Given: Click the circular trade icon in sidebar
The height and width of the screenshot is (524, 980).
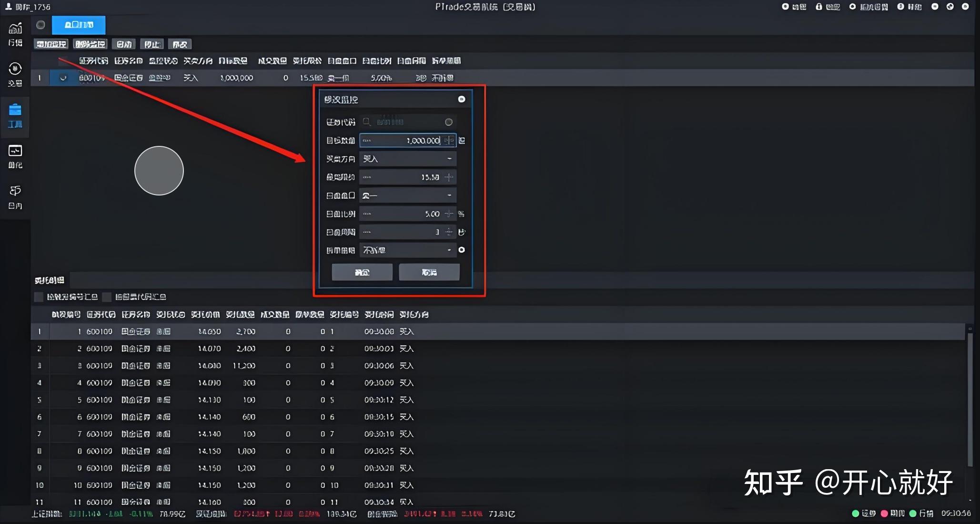Looking at the screenshot, I should pos(15,69).
